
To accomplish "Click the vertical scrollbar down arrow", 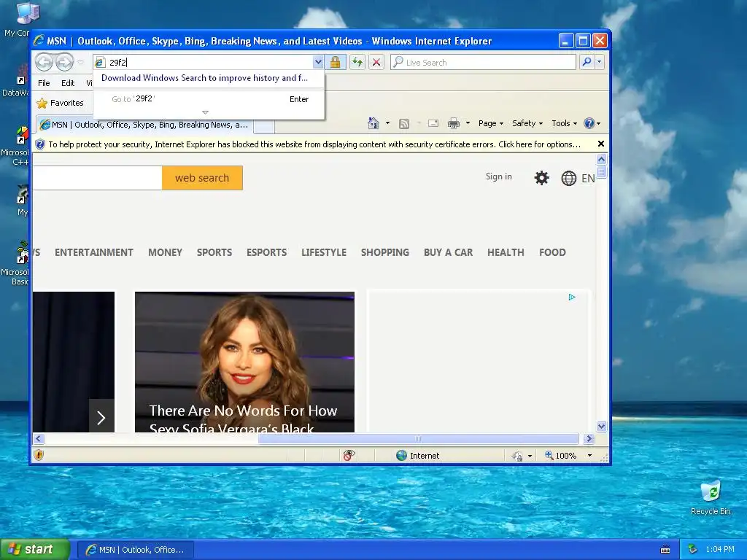I will point(601,426).
